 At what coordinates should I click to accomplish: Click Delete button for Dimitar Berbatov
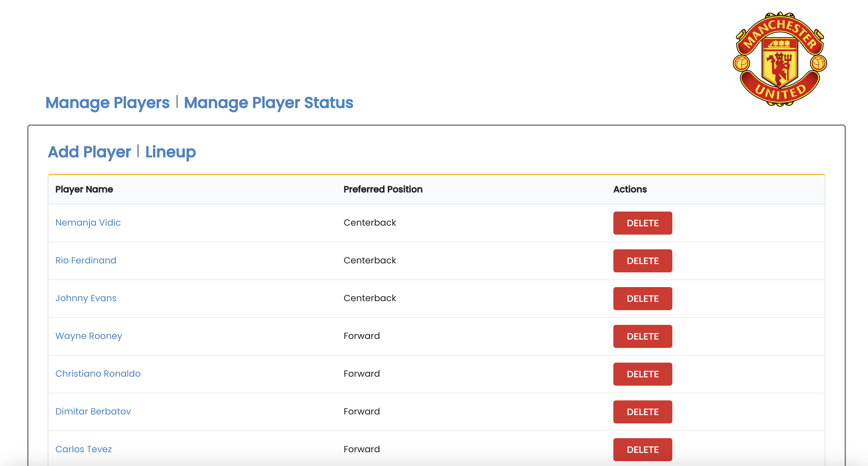coord(643,412)
